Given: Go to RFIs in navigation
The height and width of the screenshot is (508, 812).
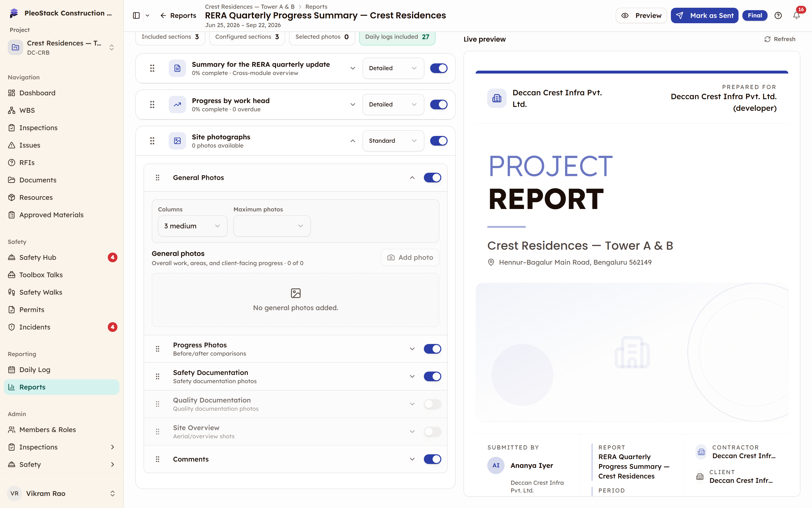Looking at the screenshot, I should [62, 163].
